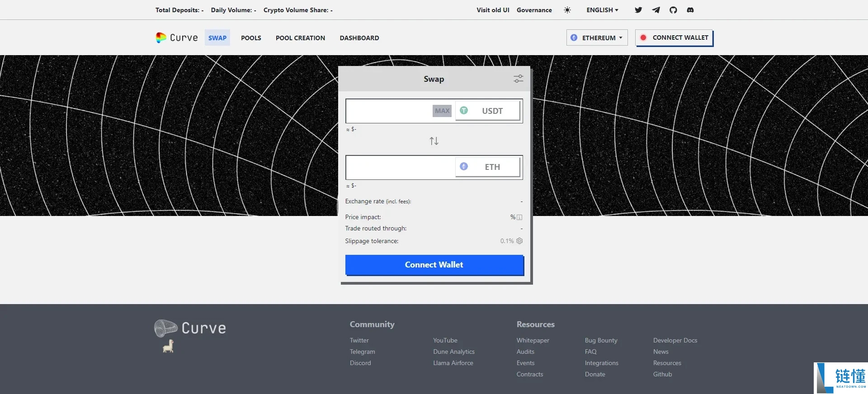Image resolution: width=868 pixels, height=394 pixels.
Task: Click the 0.1% slippage value
Action: pos(507,241)
